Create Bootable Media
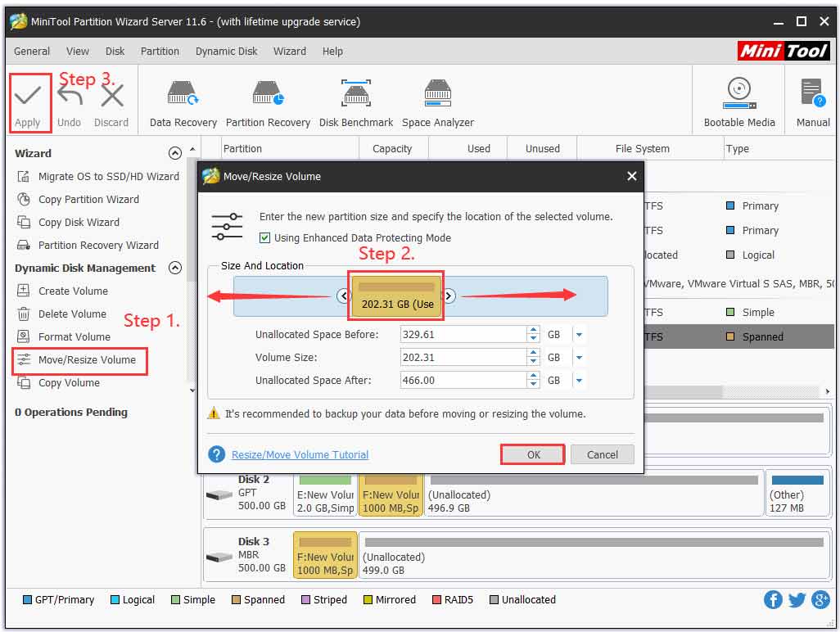840x632 pixels. 739,103
